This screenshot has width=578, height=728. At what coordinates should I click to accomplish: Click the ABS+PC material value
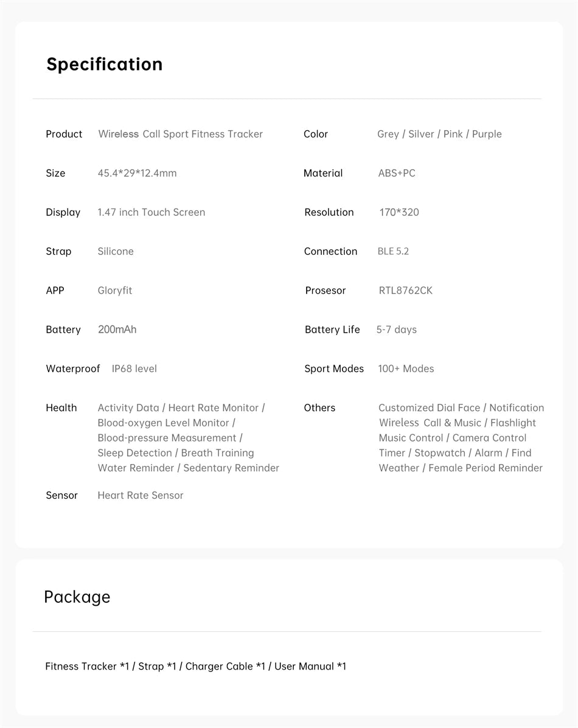[397, 173]
